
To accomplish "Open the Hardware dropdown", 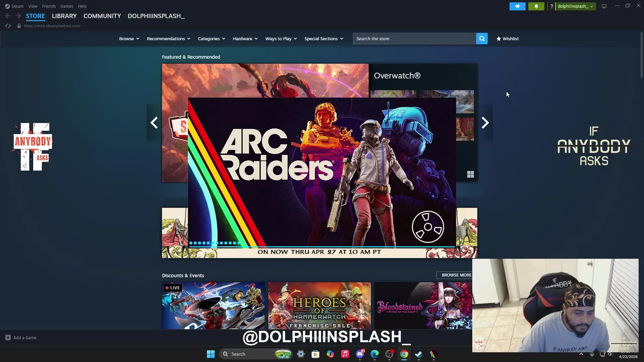I will 245,39.
